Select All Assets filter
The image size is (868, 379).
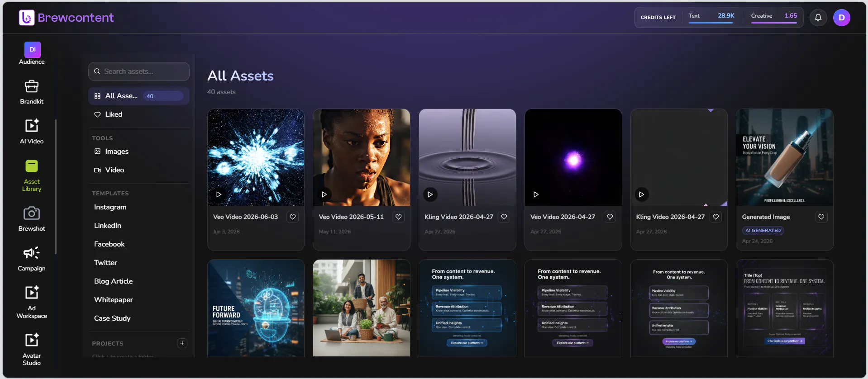pos(139,96)
